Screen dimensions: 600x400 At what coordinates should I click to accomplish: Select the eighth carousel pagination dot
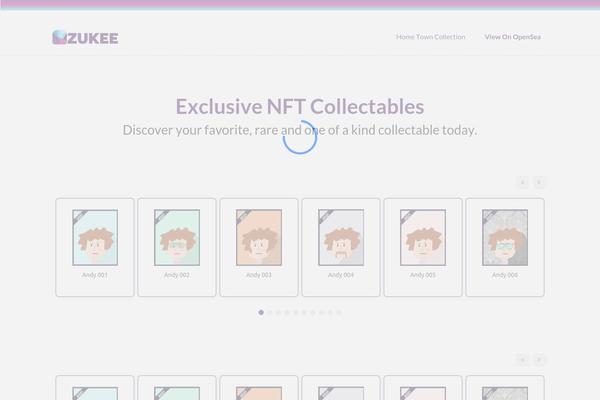click(321, 312)
